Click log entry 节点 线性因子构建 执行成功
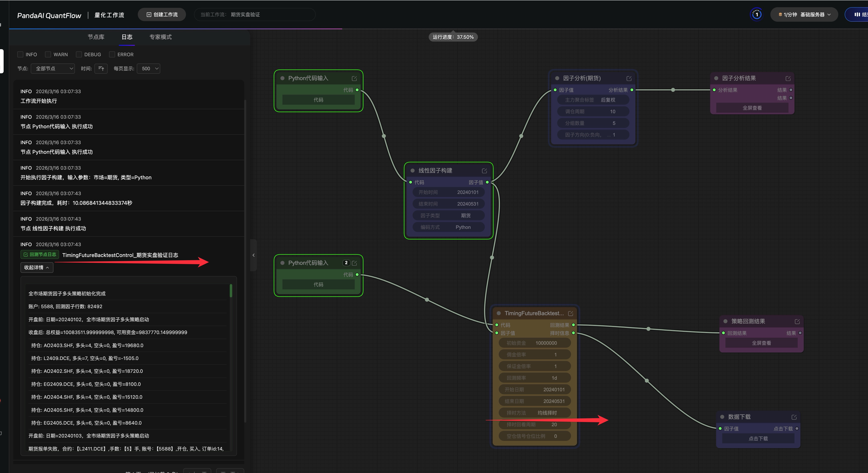This screenshot has height=473, width=868. (129, 224)
